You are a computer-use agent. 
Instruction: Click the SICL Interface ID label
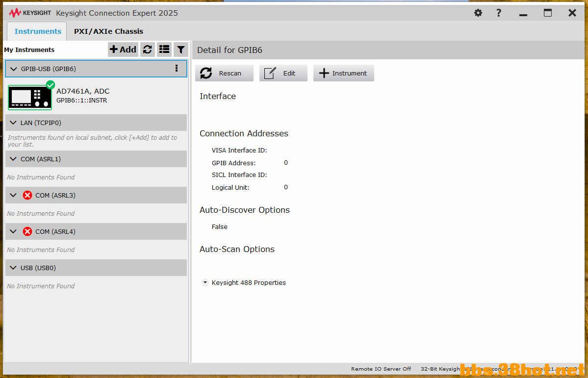click(x=239, y=175)
